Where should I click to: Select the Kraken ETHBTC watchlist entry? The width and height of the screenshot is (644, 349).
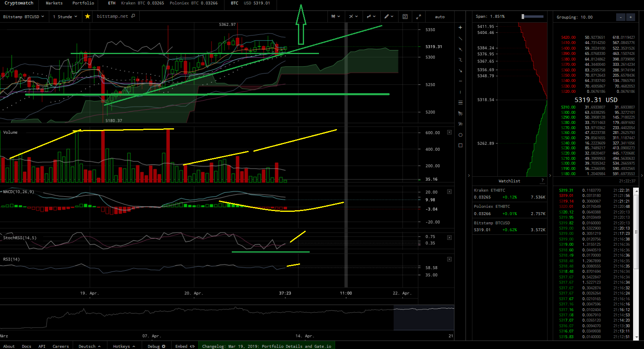510,194
